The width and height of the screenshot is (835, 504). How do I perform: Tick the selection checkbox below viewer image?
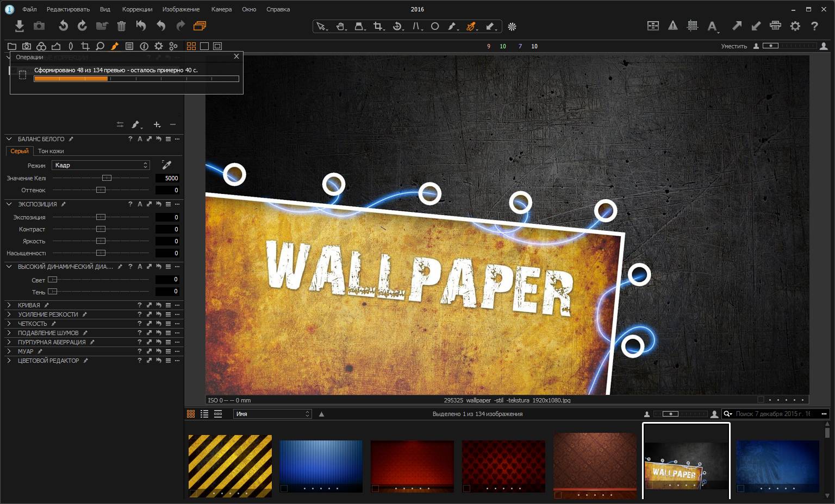point(761,400)
